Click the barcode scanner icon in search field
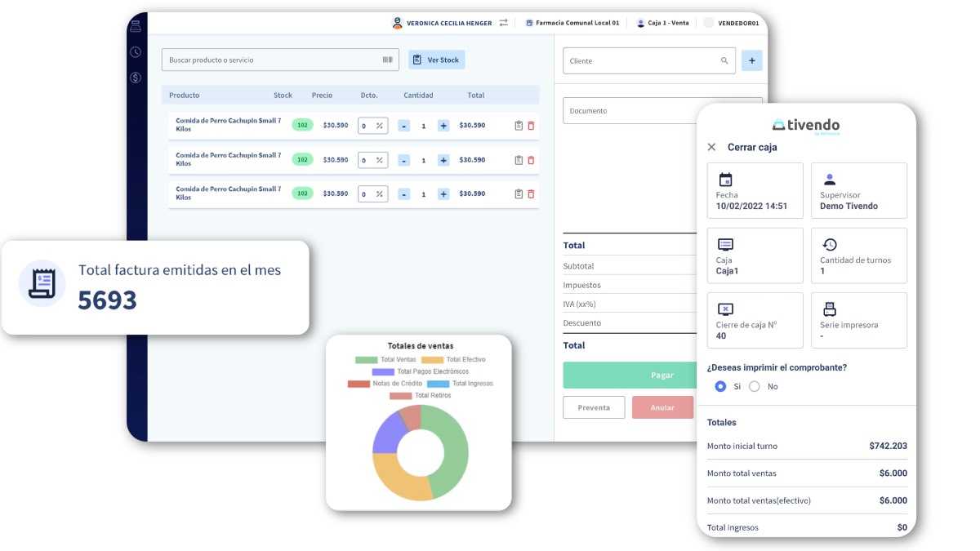The height and width of the screenshot is (551, 980). (387, 60)
